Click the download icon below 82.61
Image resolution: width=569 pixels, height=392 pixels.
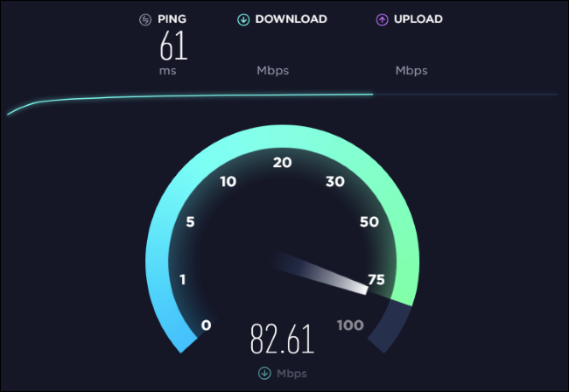point(264,373)
